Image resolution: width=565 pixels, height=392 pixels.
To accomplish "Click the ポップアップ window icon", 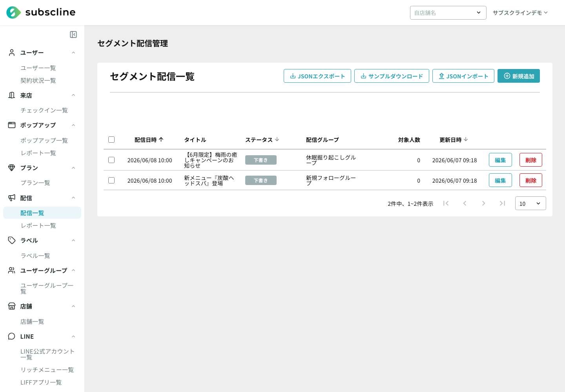I will pyautogui.click(x=12, y=125).
